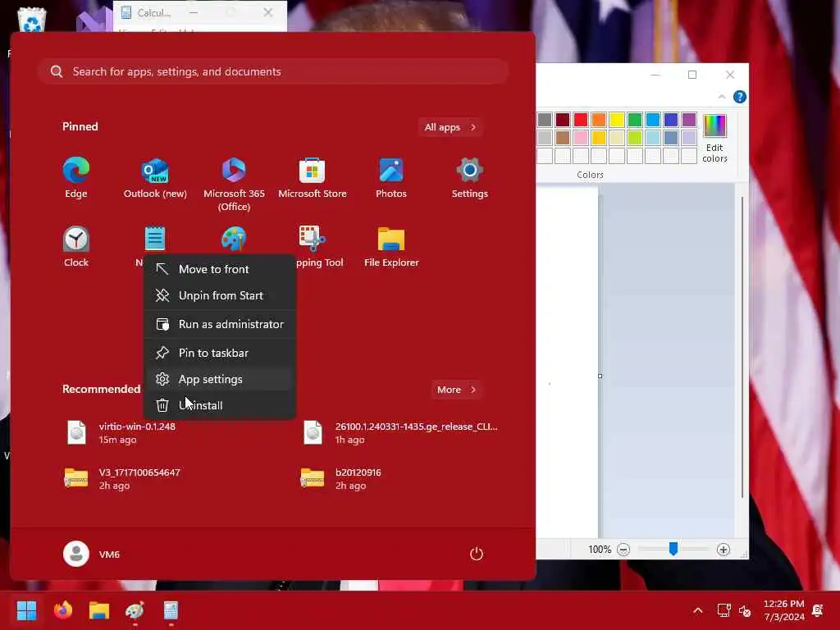This screenshot has width=840, height=630.
Task: Open the Recycle Bin desktop icon
Action: pyautogui.click(x=31, y=20)
